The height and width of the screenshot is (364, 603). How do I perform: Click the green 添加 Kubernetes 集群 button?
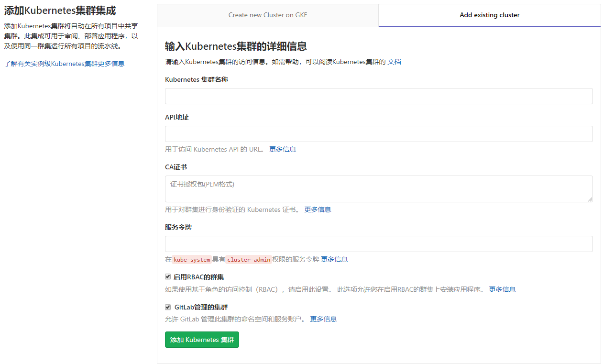(202, 340)
